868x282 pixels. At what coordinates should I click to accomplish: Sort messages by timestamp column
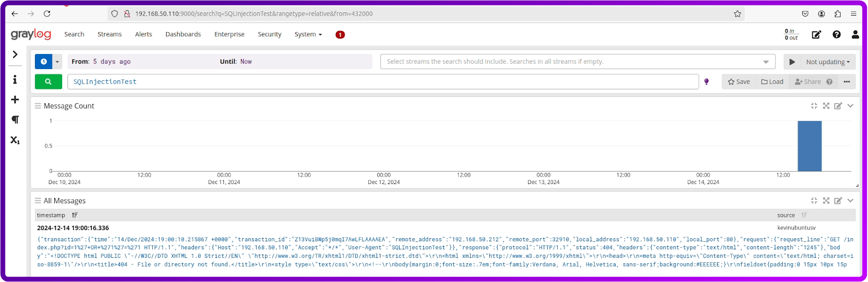pos(74,215)
